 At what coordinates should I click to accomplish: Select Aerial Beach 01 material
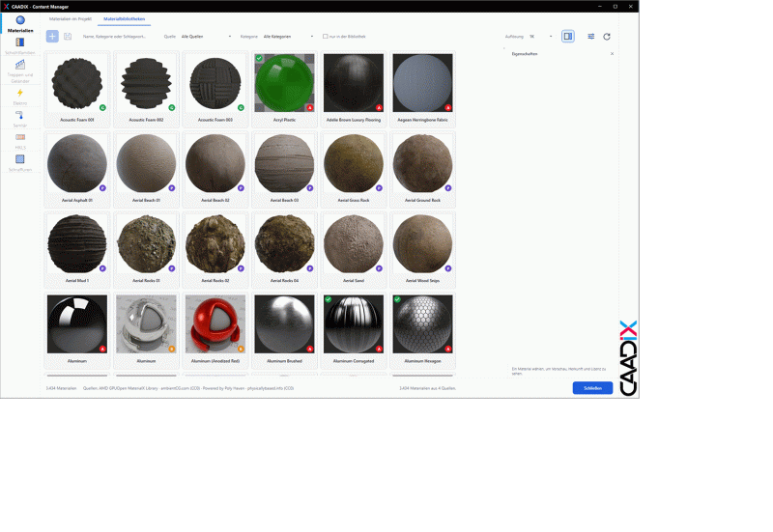point(147,169)
